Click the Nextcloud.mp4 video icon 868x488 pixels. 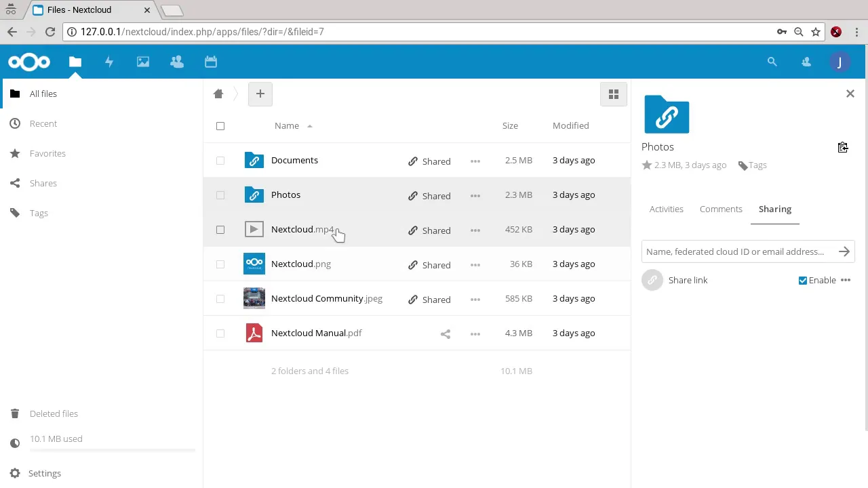click(254, 229)
